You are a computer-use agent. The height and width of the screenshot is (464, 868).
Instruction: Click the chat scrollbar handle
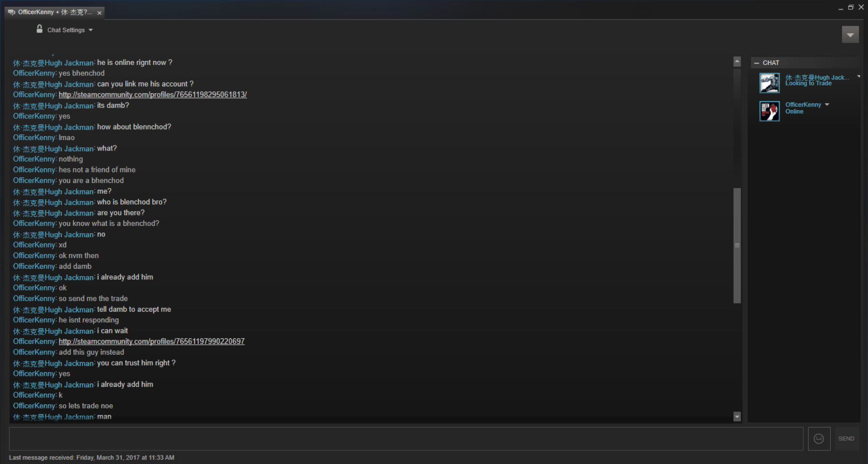pyautogui.click(x=737, y=245)
